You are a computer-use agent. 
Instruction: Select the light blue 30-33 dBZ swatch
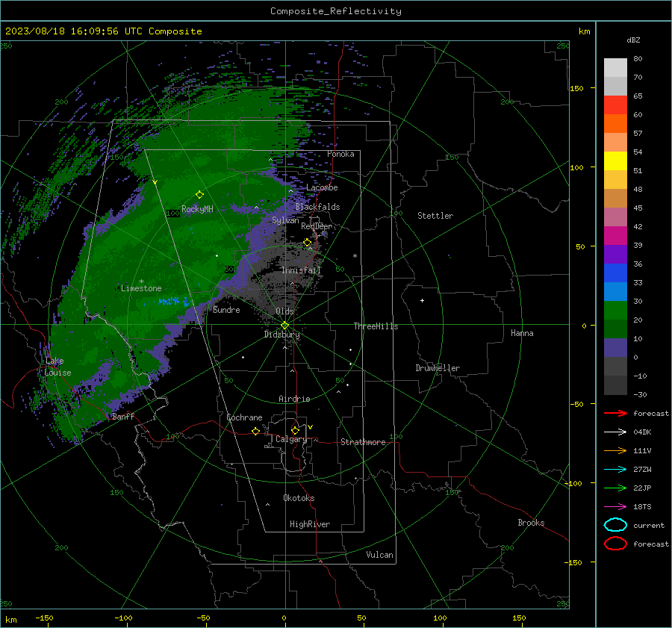point(615,291)
